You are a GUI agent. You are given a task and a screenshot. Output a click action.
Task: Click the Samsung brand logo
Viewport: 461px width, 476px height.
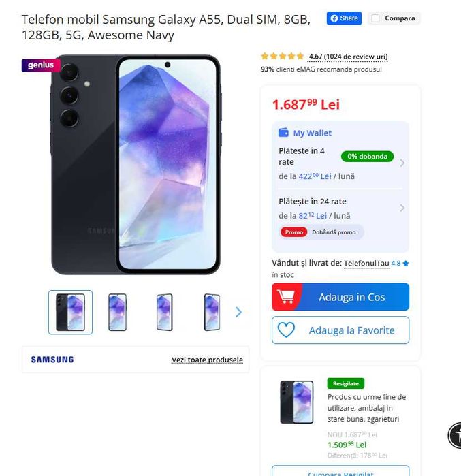pos(52,360)
